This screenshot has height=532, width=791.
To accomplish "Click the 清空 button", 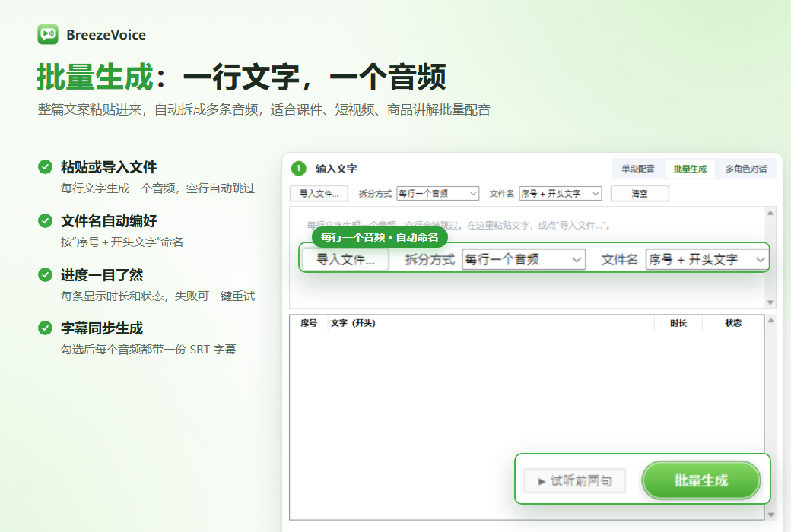I will coord(640,194).
